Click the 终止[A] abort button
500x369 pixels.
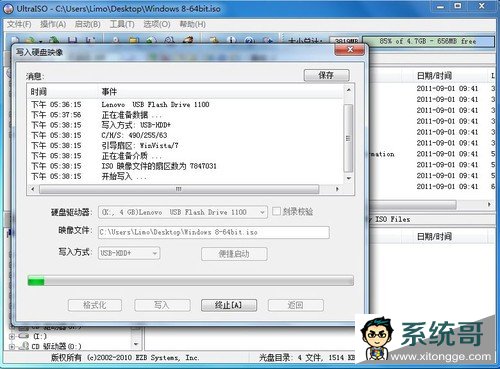tap(229, 305)
